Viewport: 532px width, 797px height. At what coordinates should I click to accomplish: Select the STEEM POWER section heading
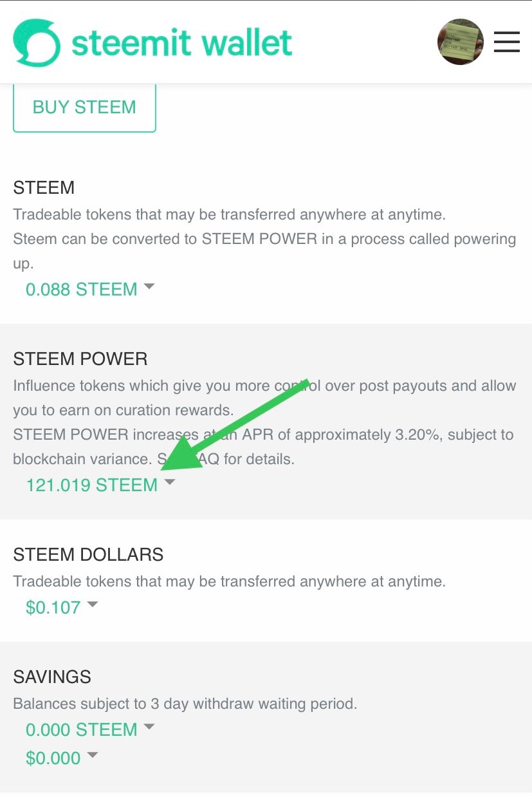coord(80,359)
